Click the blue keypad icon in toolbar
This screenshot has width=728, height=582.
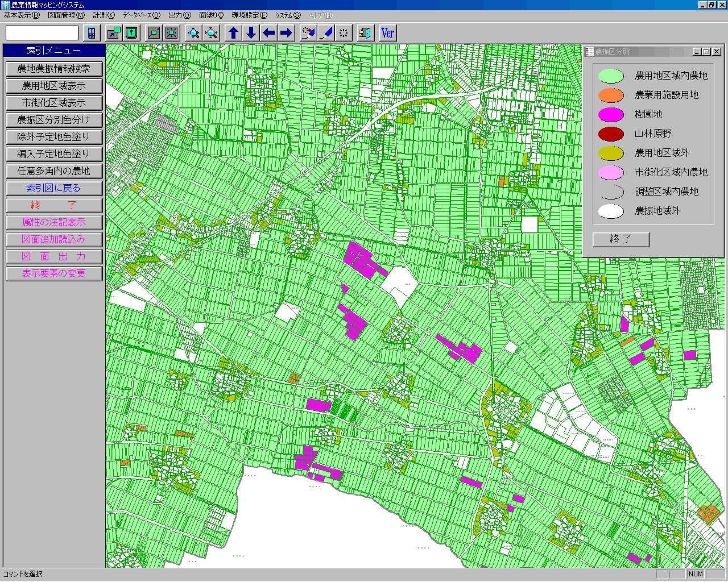pos(92,33)
